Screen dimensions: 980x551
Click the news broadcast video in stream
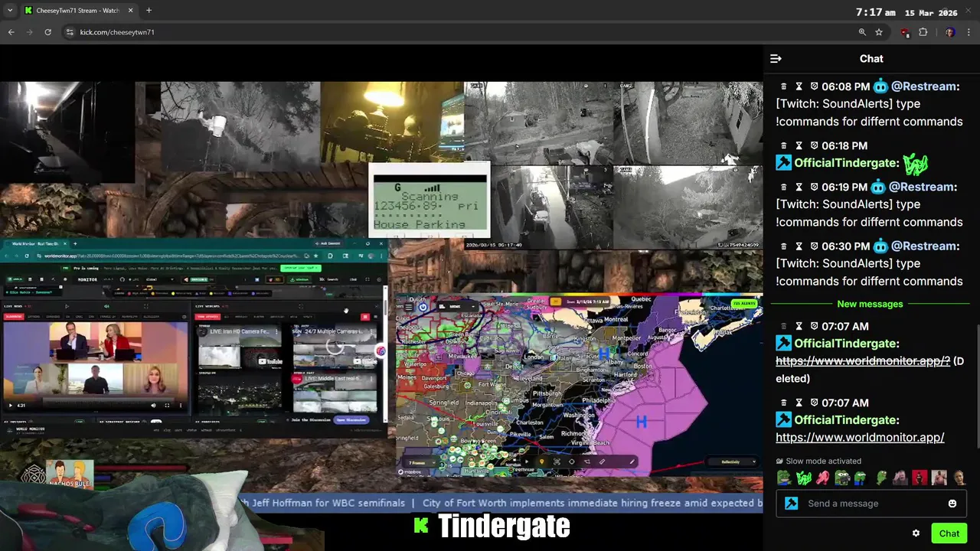[x=95, y=366]
